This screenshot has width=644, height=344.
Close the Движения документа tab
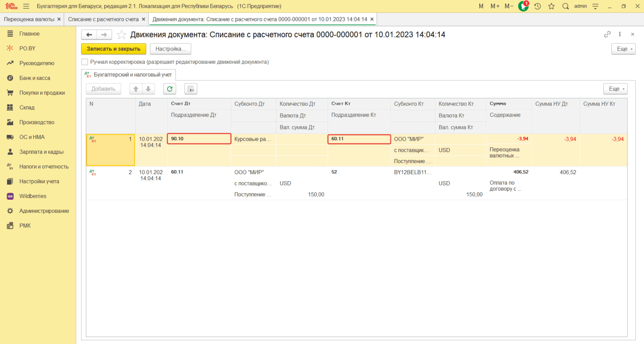click(x=372, y=19)
